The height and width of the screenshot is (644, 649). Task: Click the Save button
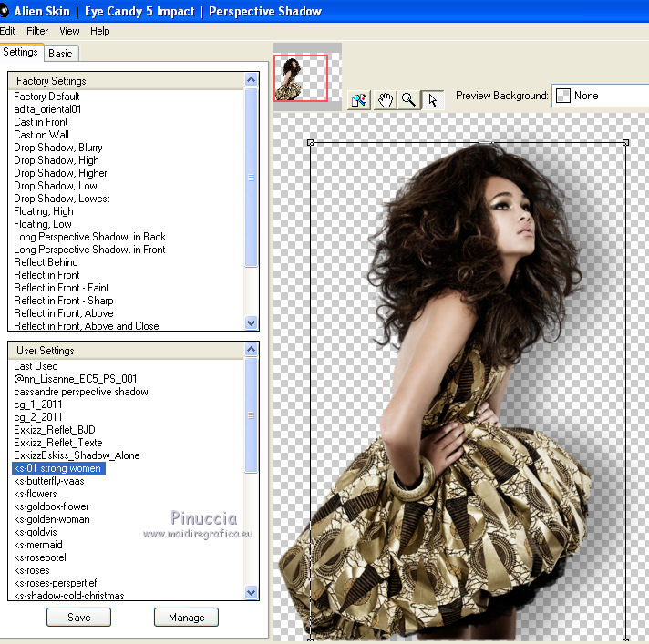78,617
